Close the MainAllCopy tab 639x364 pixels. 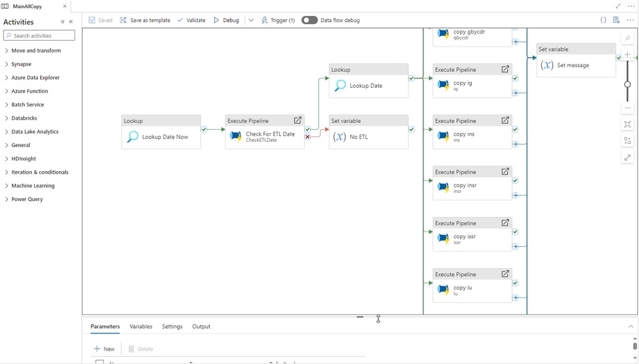coord(65,6)
